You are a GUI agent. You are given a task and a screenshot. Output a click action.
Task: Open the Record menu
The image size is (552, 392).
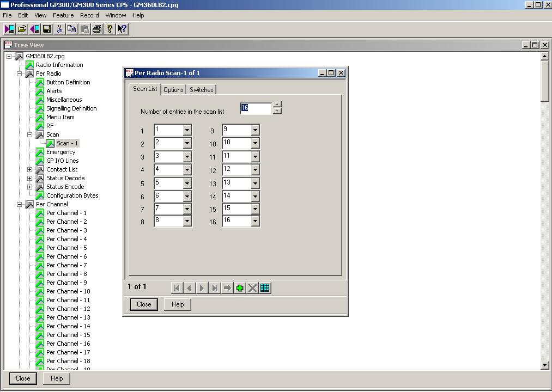89,15
